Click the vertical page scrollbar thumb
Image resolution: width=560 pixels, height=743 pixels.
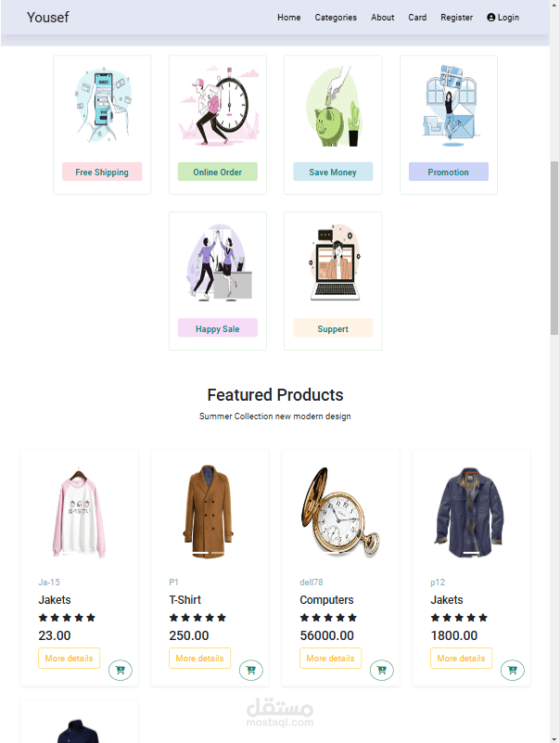coord(554,248)
